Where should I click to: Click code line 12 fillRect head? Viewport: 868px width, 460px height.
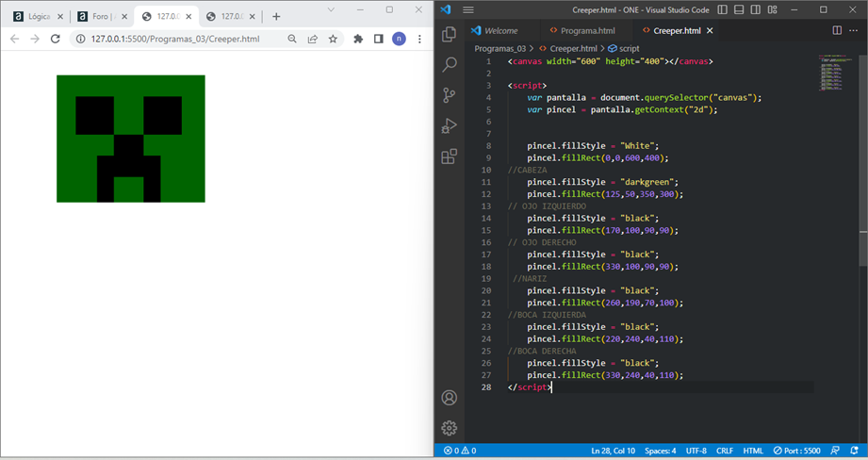[605, 194]
